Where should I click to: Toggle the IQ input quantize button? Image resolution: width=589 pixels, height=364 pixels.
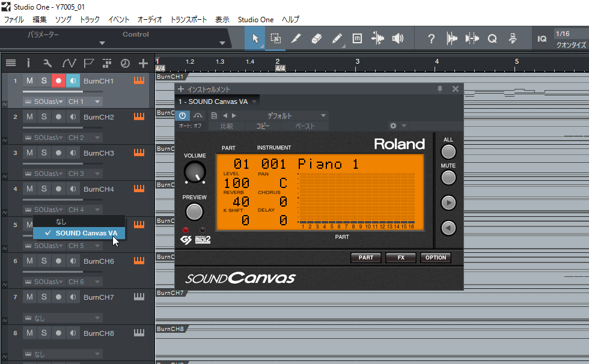[x=542, y=38]
